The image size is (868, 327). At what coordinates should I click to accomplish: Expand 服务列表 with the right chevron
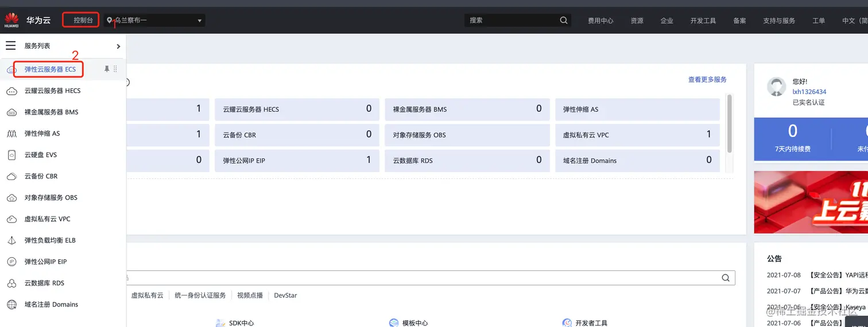118,46
